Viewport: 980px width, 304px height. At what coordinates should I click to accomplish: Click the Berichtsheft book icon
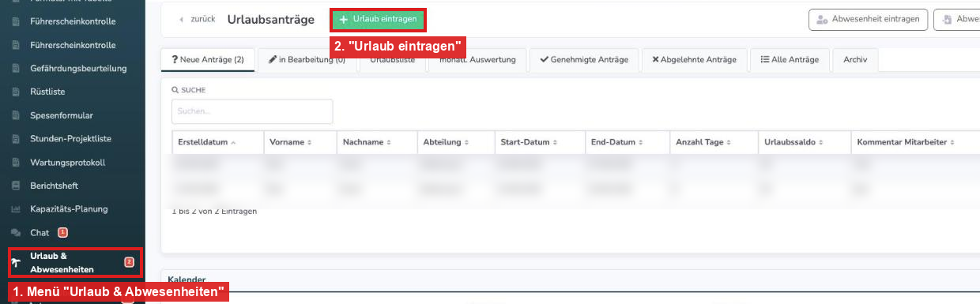pos(15,186)
